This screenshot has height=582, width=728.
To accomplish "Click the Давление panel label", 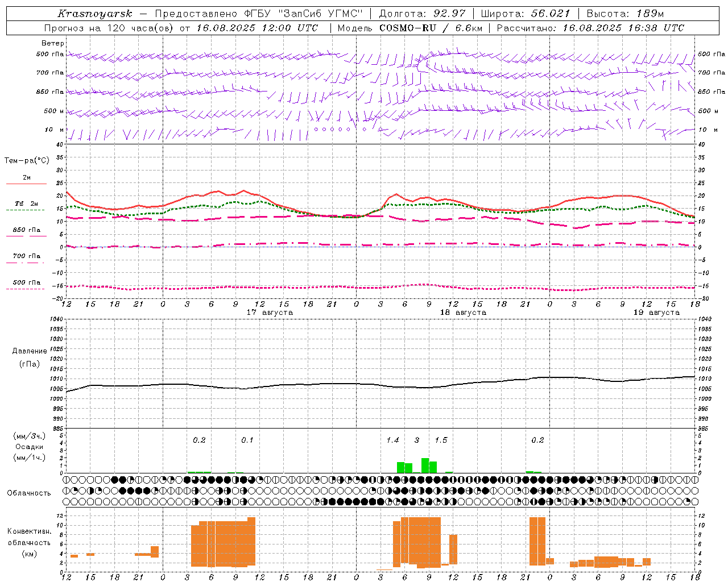I will click(30, 351).
